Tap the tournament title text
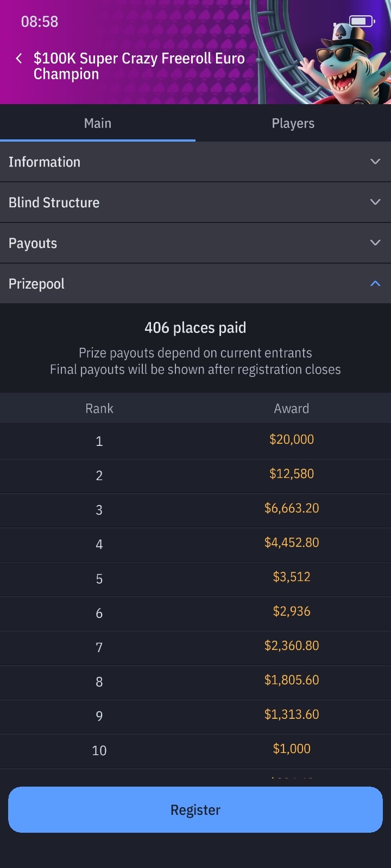 (x=139, y=66)
